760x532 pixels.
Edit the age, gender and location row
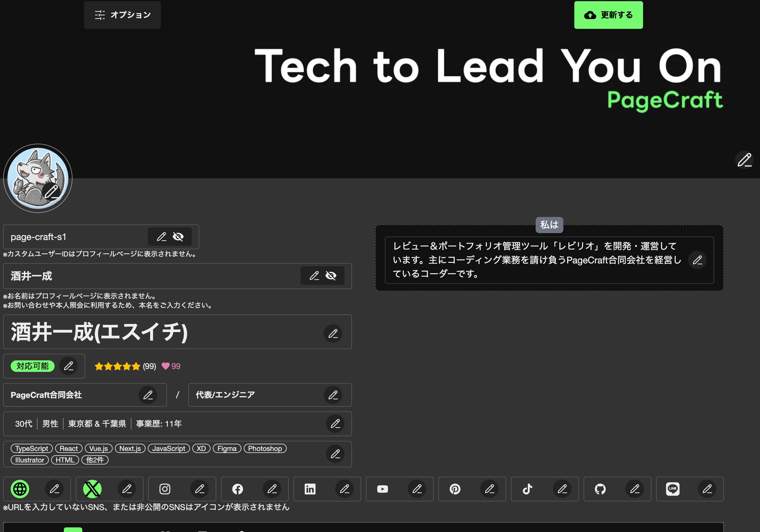(x=335, y=424)
